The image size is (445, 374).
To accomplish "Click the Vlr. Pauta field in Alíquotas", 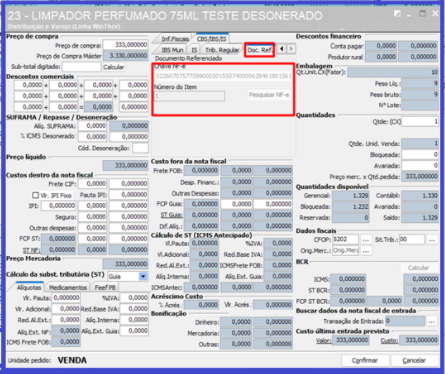I will click(66, 298).
